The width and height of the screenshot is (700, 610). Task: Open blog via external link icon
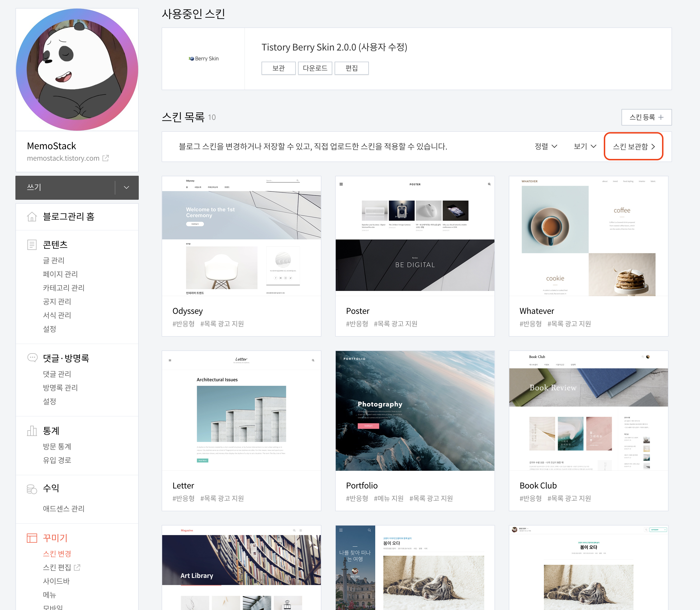point(106,158)
